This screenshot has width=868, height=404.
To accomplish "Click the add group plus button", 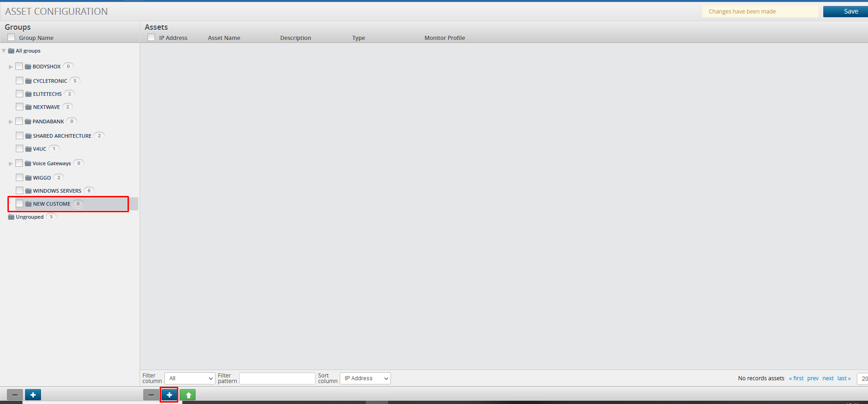I will point(33,395).
